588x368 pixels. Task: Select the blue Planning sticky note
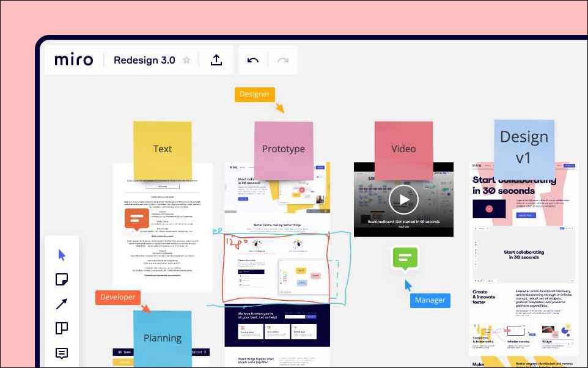[x=163, y=339]
